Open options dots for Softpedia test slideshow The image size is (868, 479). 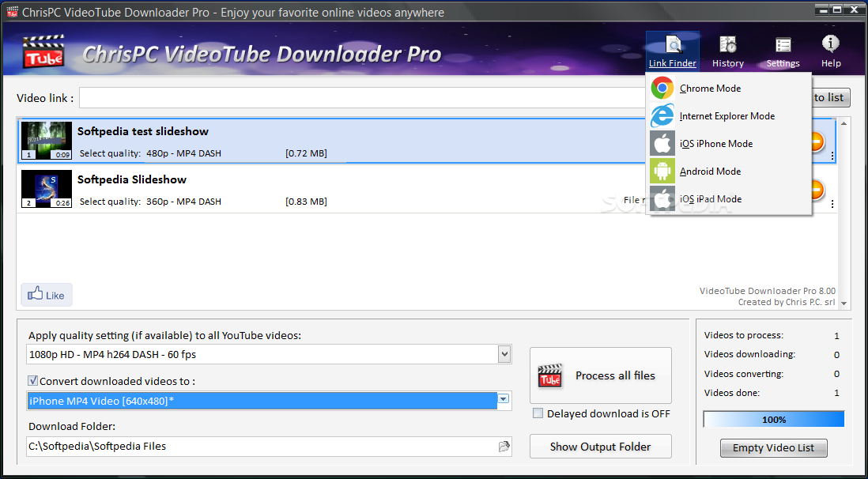click(x=832, y=157)
